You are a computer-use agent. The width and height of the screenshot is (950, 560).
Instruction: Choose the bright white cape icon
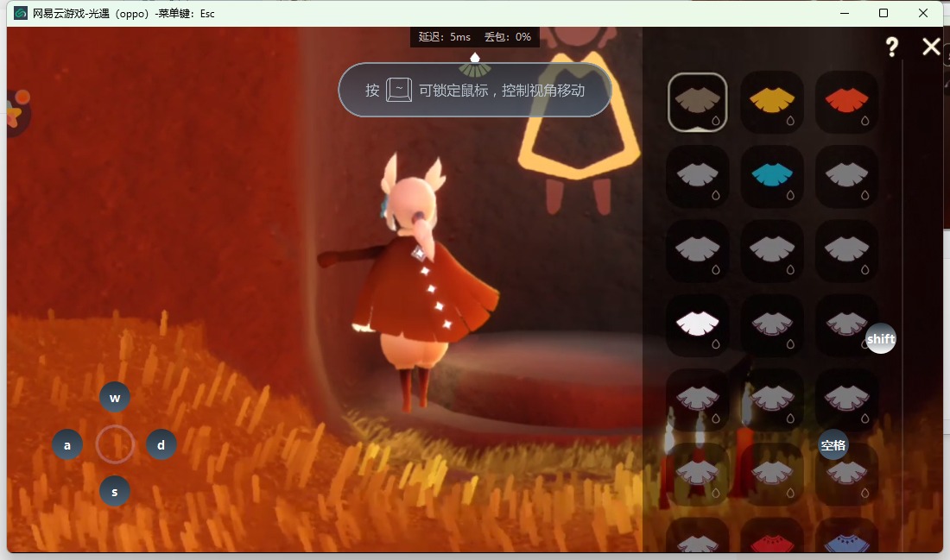(697, 325)
